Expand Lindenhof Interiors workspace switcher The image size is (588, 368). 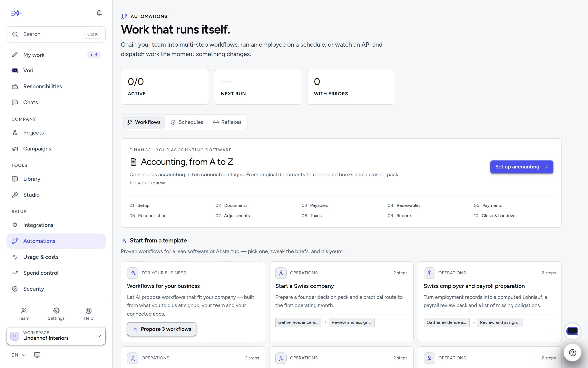56,336
